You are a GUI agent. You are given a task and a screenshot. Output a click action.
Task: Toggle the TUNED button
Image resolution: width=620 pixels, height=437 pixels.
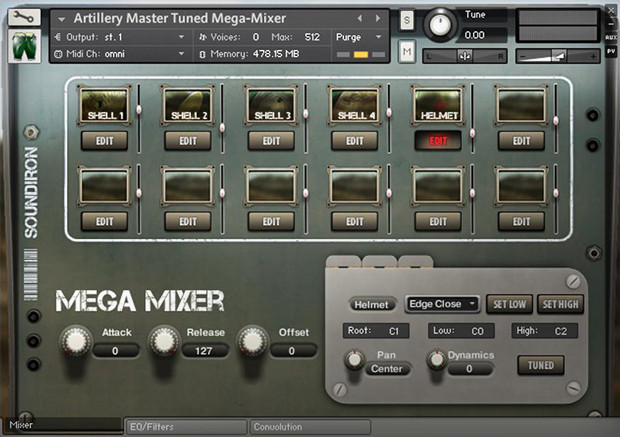(x=541, y=365)
